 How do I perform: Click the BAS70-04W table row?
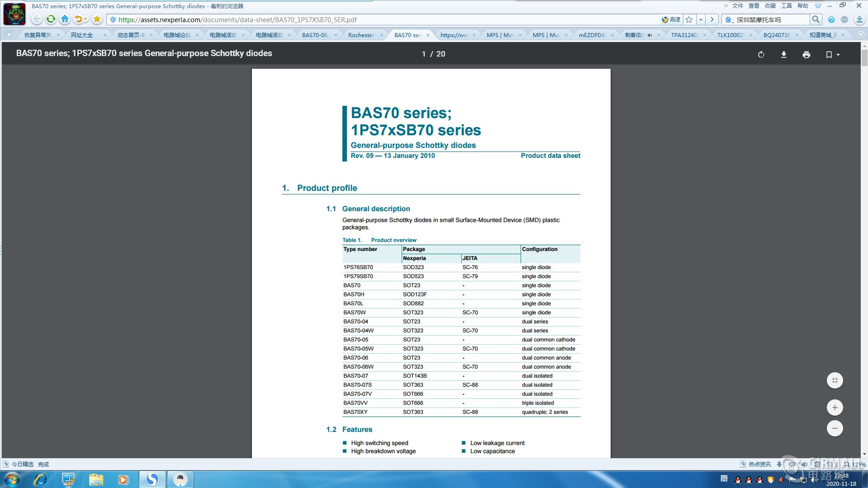(x=461, y=331)
